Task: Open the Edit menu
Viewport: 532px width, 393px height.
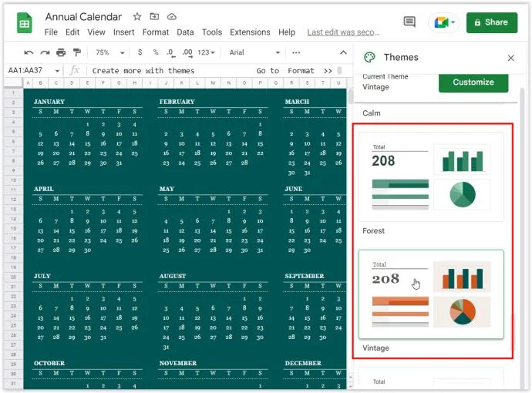Action: pyautogui.click(x=72, y=32)
